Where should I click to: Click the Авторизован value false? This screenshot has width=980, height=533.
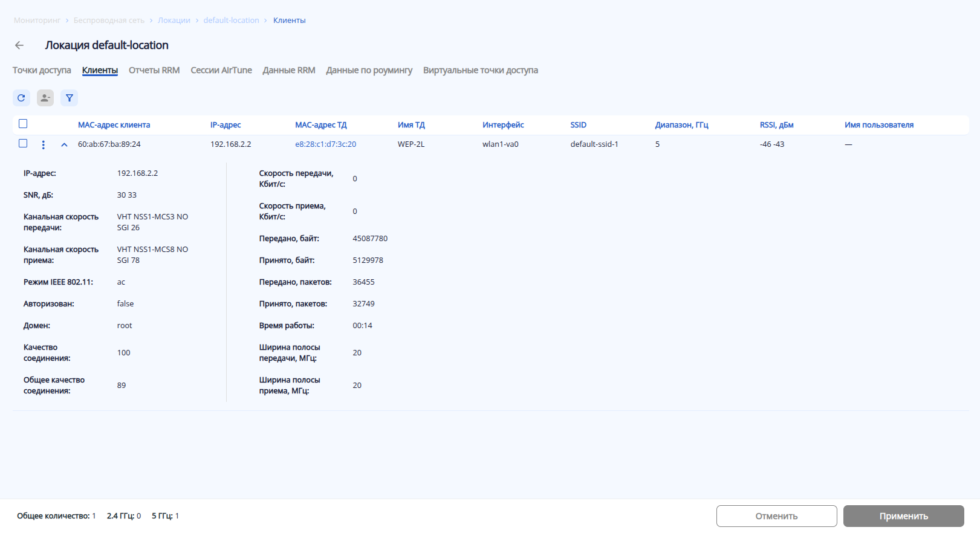[126, 304]
